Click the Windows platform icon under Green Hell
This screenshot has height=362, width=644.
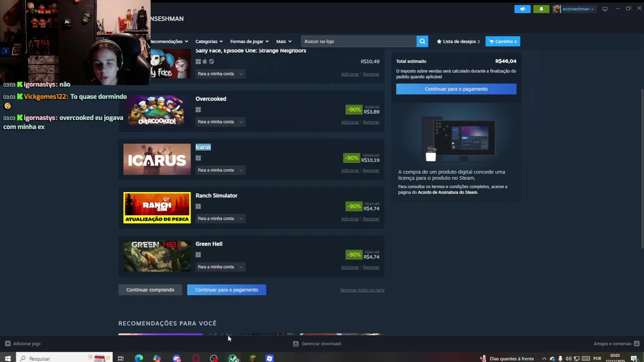(198, 254)
